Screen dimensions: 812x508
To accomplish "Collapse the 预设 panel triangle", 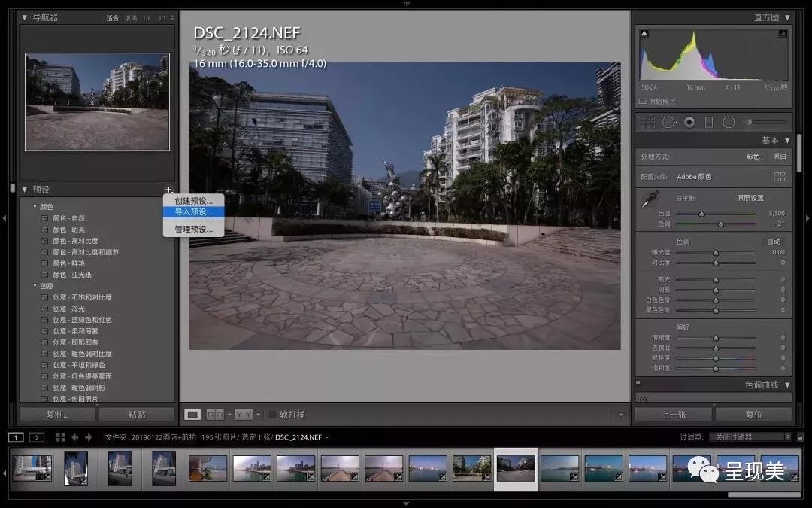I will (x=24, y=190).
